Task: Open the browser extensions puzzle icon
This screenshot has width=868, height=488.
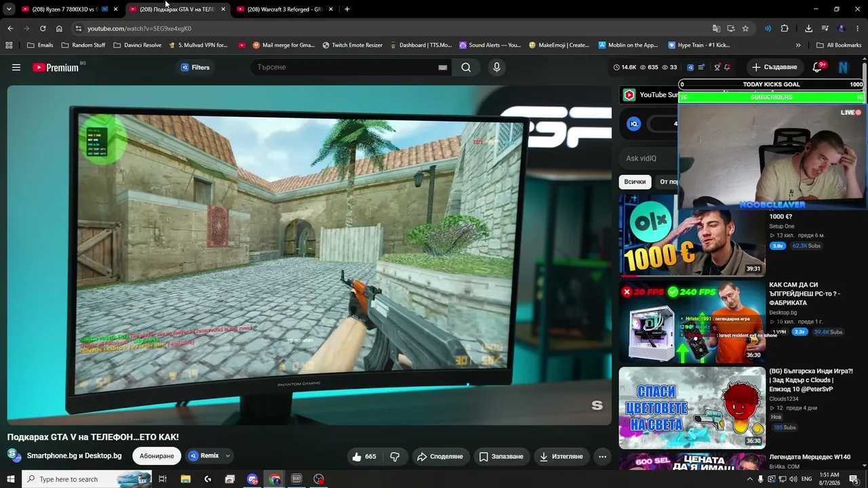Action: [785, 28]
